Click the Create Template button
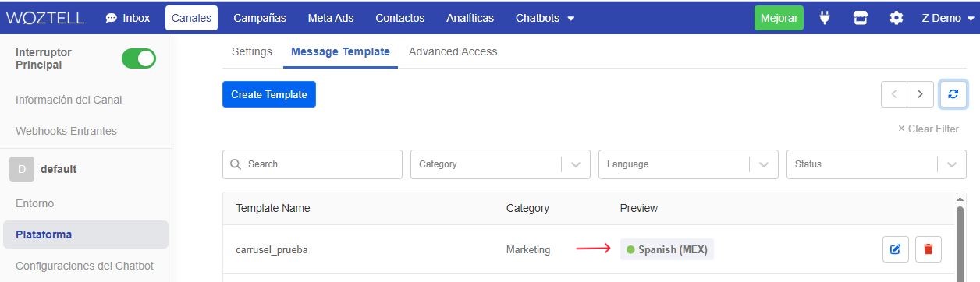The image size is (980, 282). pos(269,94)
